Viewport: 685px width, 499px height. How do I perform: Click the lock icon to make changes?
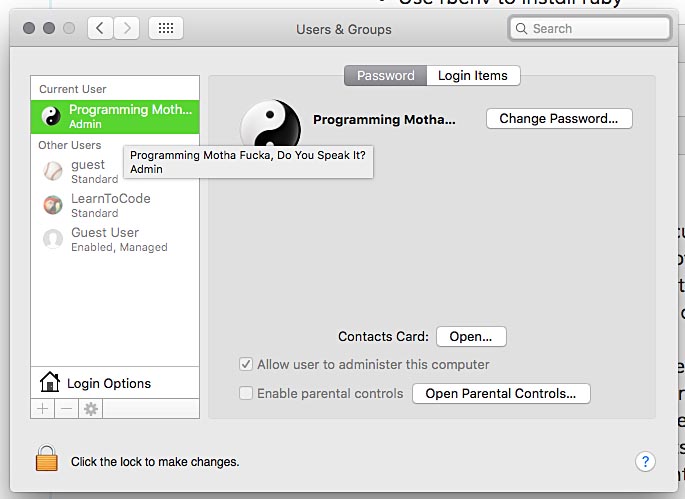pos(47,459)
